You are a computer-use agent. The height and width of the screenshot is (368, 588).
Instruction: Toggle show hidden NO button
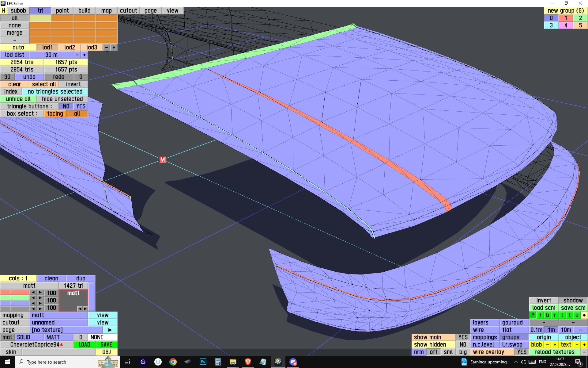click(463, 345)
